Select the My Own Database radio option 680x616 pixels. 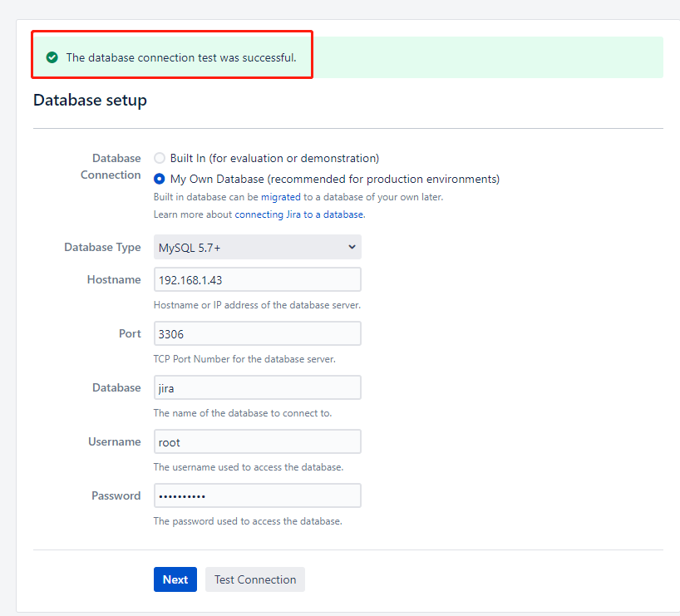(x=159, y=178)
